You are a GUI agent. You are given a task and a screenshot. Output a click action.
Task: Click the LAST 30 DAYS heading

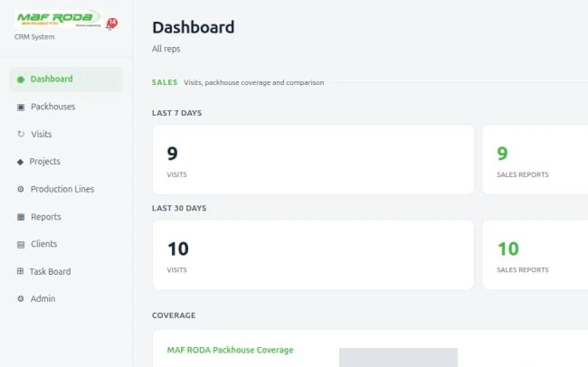pyautogui.click(x=179, y=209)
